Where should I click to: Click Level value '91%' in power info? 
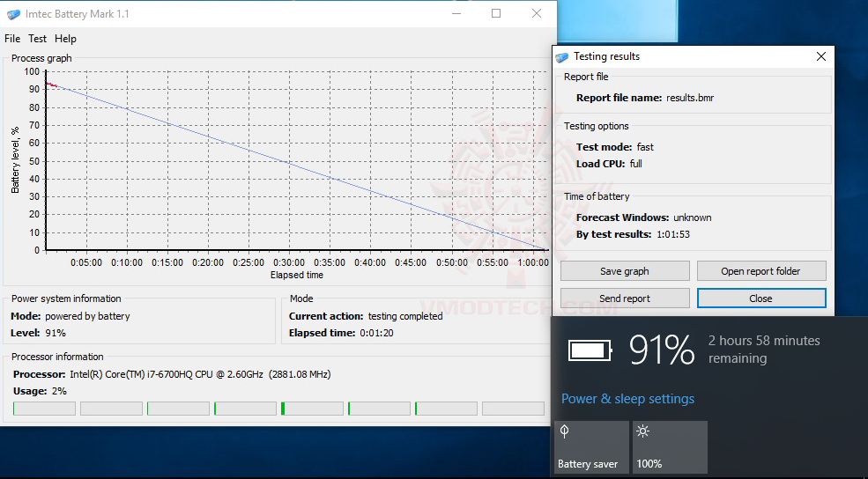56,333
